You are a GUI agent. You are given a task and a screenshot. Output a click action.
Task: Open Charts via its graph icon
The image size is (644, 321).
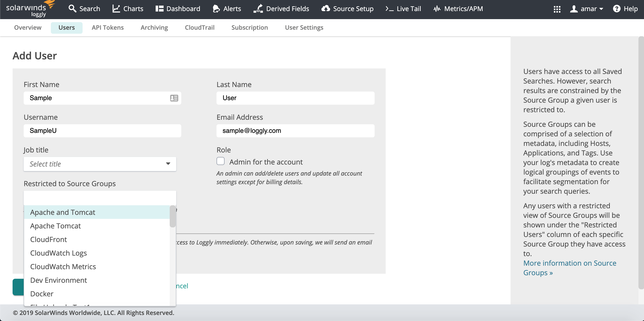(x=116, y=9)
